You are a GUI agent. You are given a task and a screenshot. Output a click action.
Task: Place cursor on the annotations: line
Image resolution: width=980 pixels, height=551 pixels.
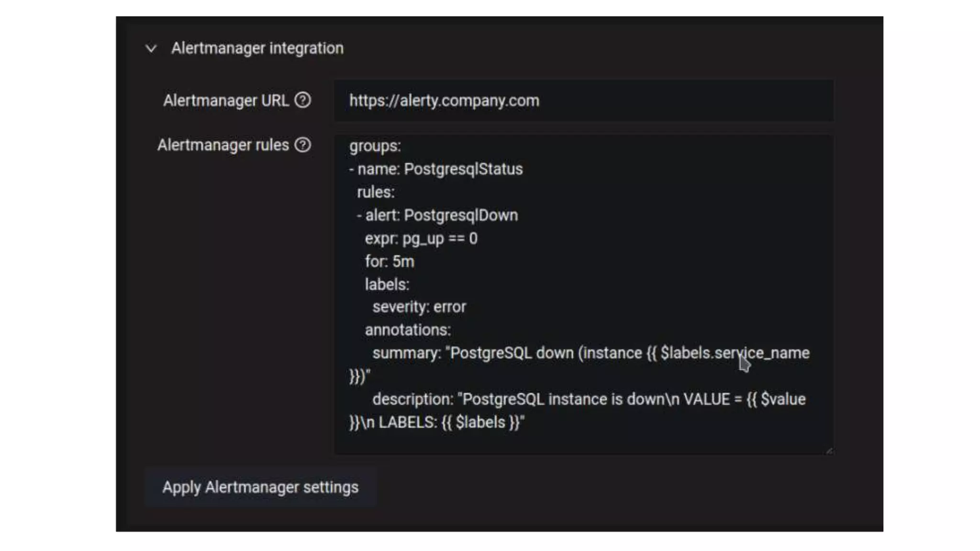[407, 330]
